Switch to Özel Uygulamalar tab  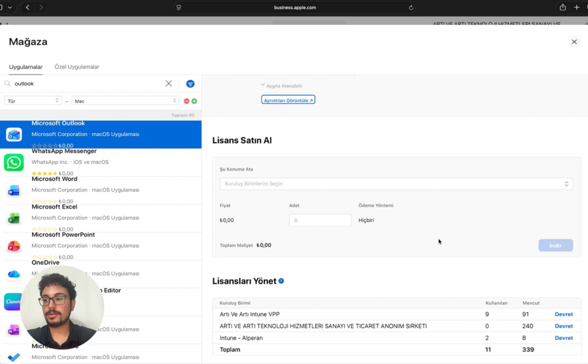coord(77,67)
